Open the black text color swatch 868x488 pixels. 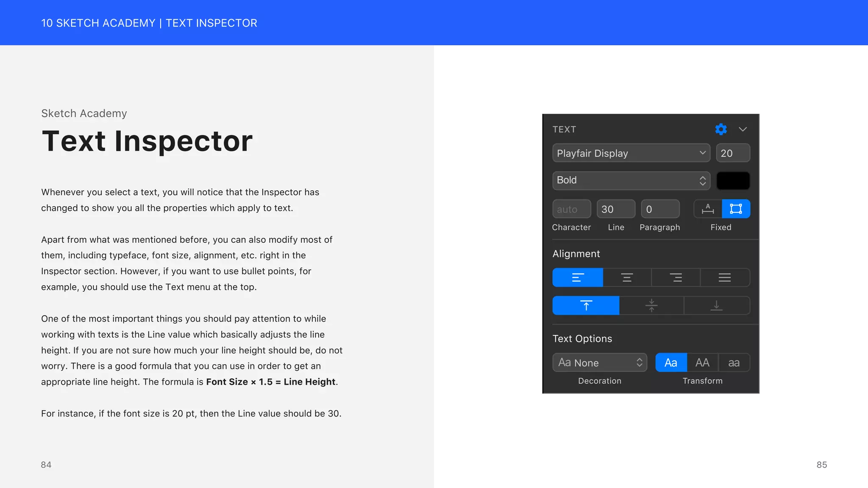(x=733, y=180)
